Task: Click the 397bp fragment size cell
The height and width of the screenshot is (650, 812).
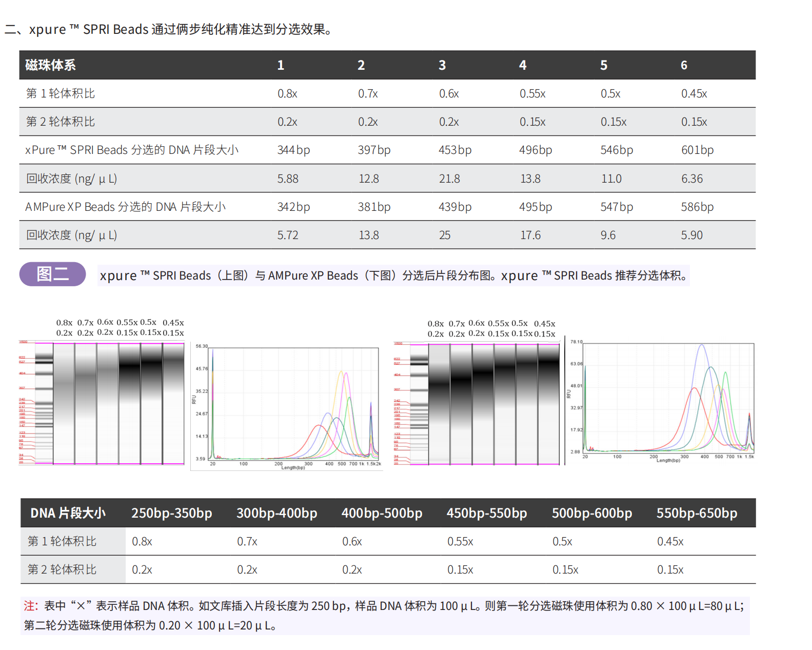Action: click(374, 150)
